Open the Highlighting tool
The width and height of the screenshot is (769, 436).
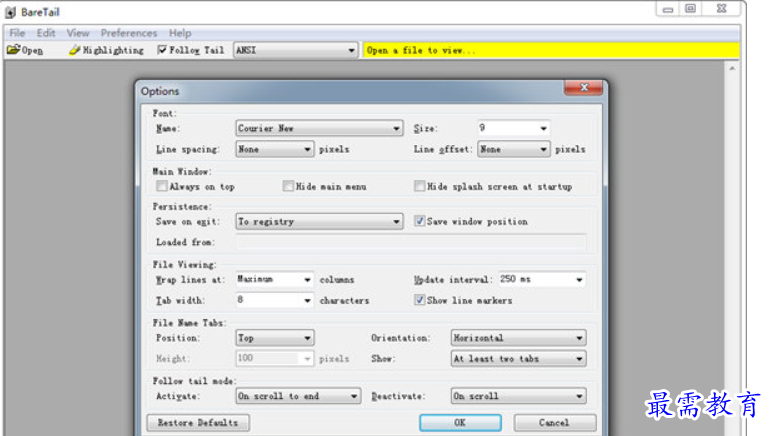[106, 50]
